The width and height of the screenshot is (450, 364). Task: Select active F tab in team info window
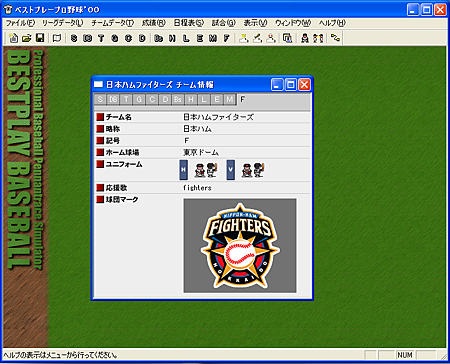click(243, 99)
